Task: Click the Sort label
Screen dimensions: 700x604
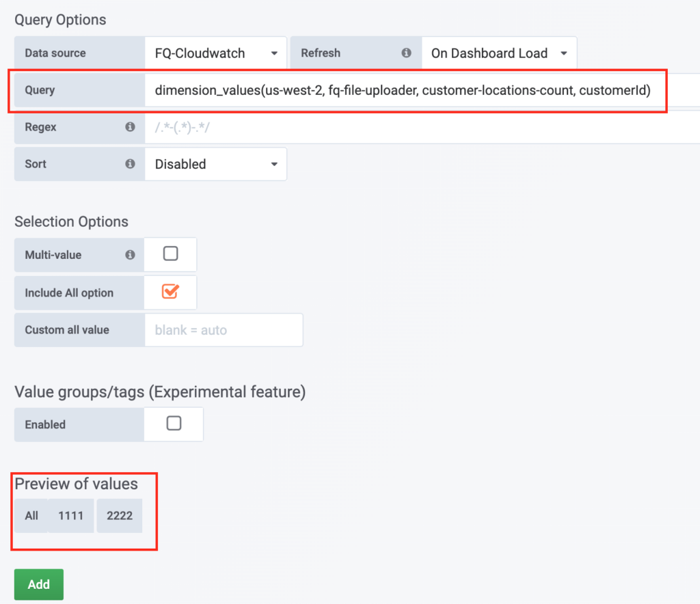Action: click(36, 164)
